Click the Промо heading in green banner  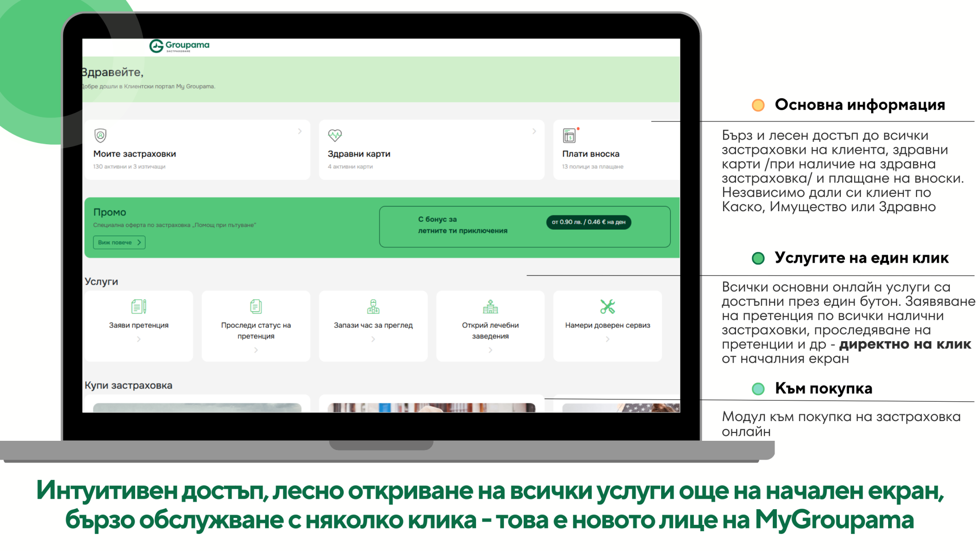click(109, 212)
